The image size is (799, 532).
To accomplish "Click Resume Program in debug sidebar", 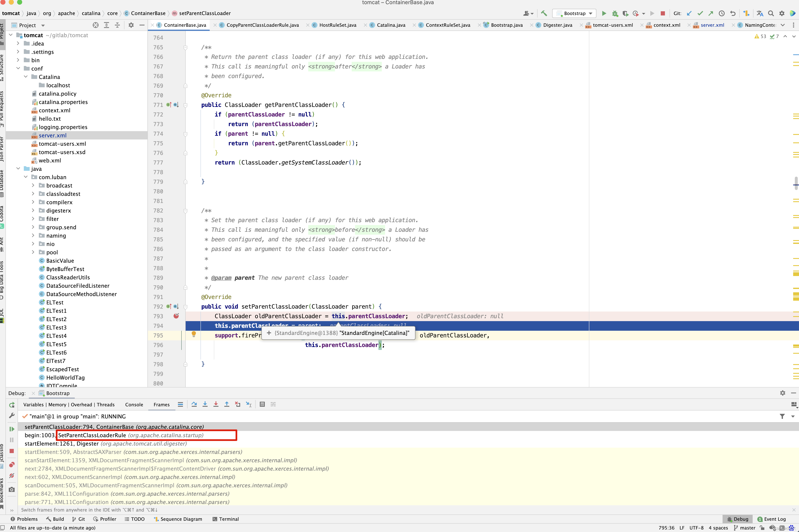I will coord(12,429).
